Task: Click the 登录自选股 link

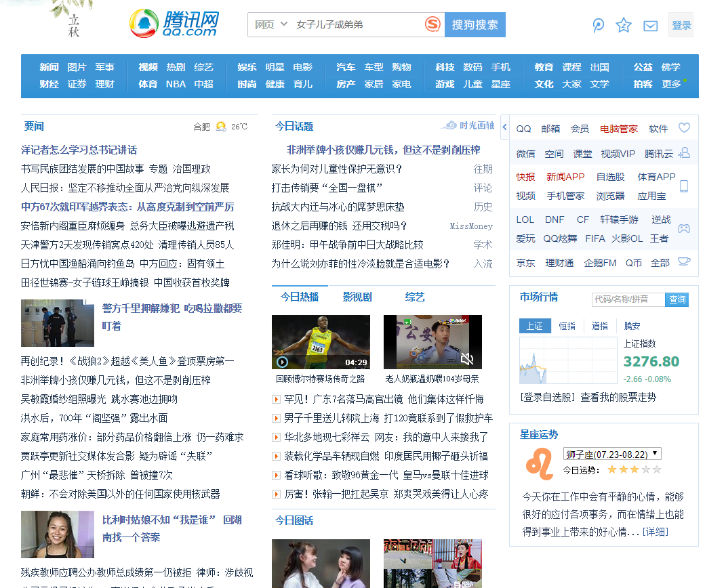Action: [547, 397]
